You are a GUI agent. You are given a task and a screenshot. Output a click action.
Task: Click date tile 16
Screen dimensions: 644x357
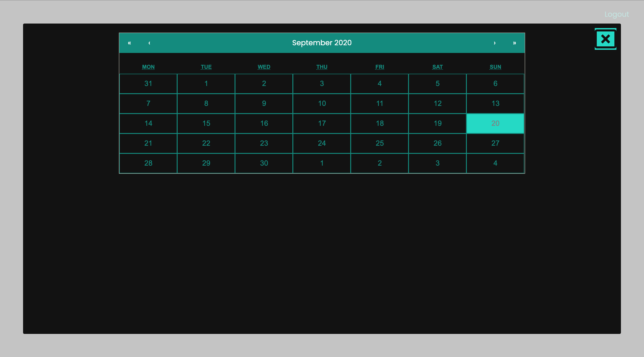tap(264, 124)
